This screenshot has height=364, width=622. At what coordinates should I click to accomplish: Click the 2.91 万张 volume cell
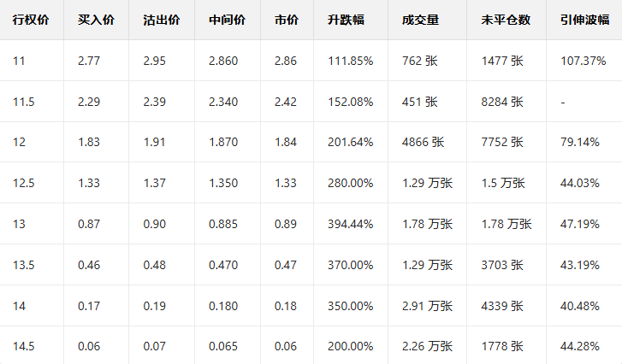(427, 306)
